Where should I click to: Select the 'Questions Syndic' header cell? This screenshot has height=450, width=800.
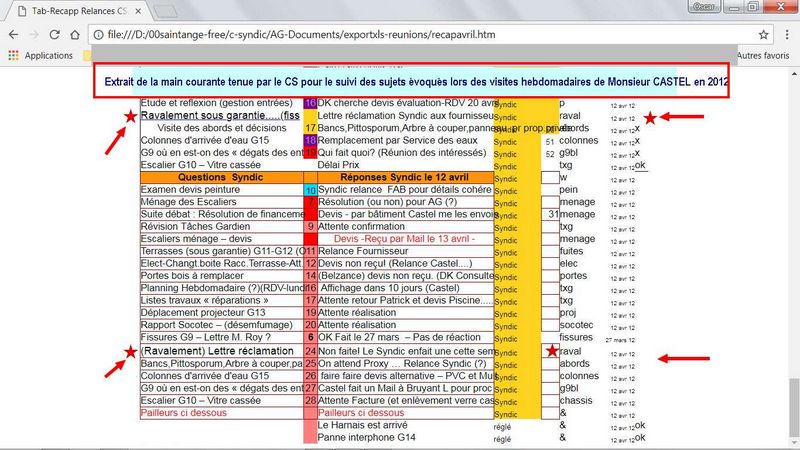(221, 177)
